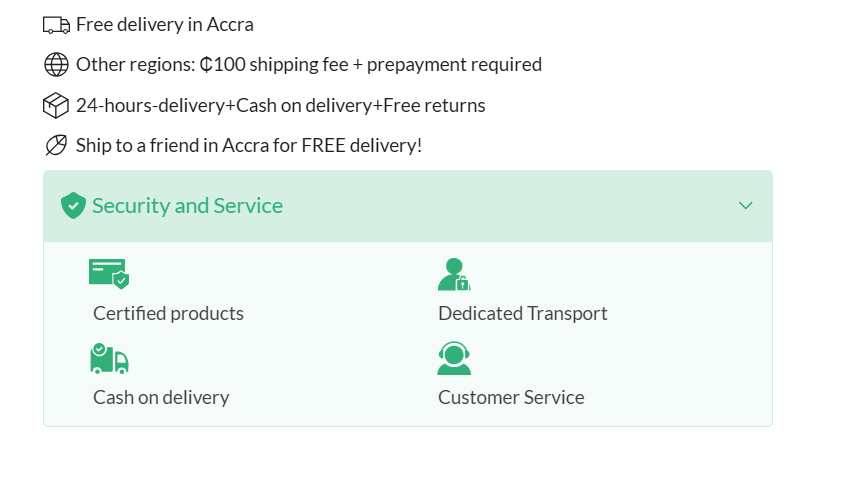Click Ship to a friend in Accra text
The height and width of the screenshot is (495, 859).
(249, 145)
